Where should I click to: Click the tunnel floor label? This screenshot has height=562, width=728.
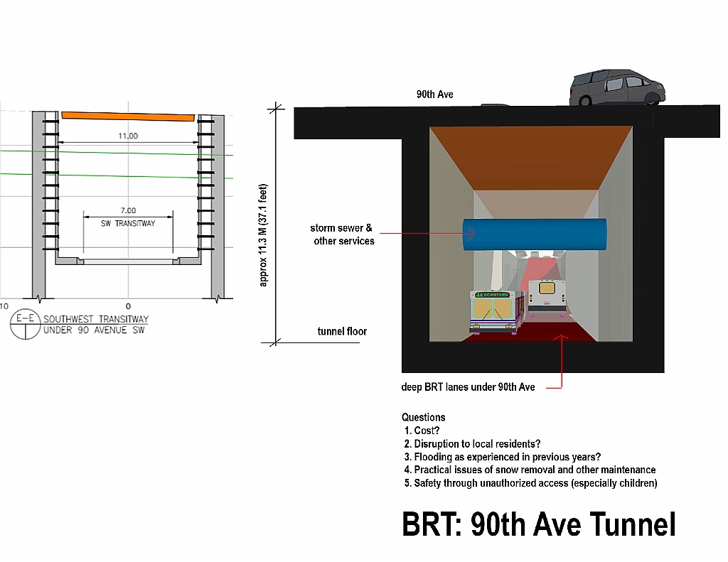click(341, 331)
